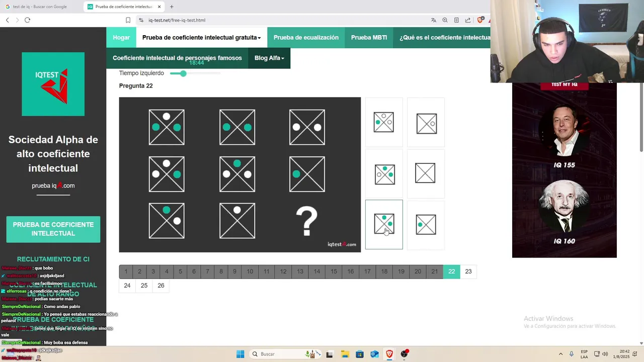This screenshot has height=362, width=644.
Task: Open Outlook from the taskbar
Action: pos(374,354)
